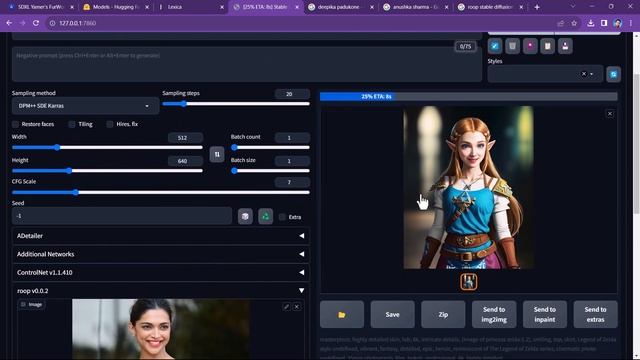Open browser profile avatar
The image size is (640, 360).
pyautogui.click(x=618, y=23)
